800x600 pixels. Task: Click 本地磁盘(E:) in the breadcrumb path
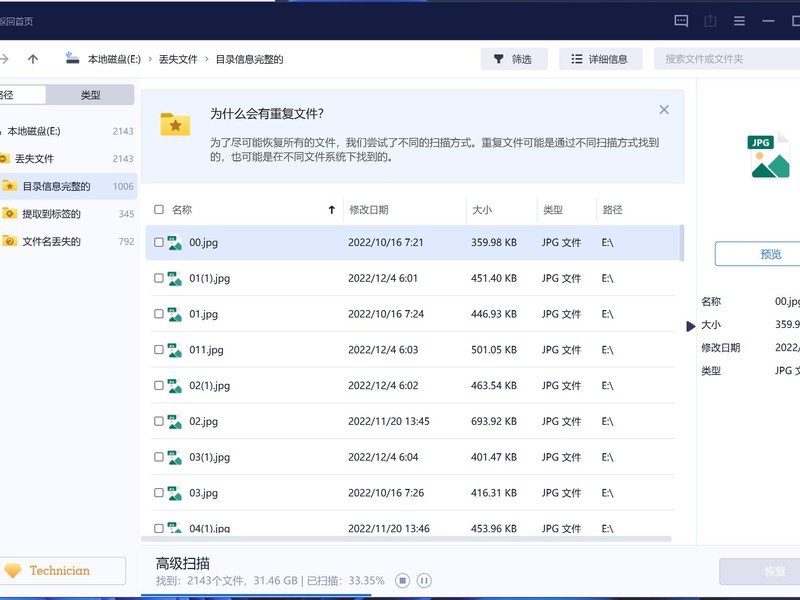(114, 59)
